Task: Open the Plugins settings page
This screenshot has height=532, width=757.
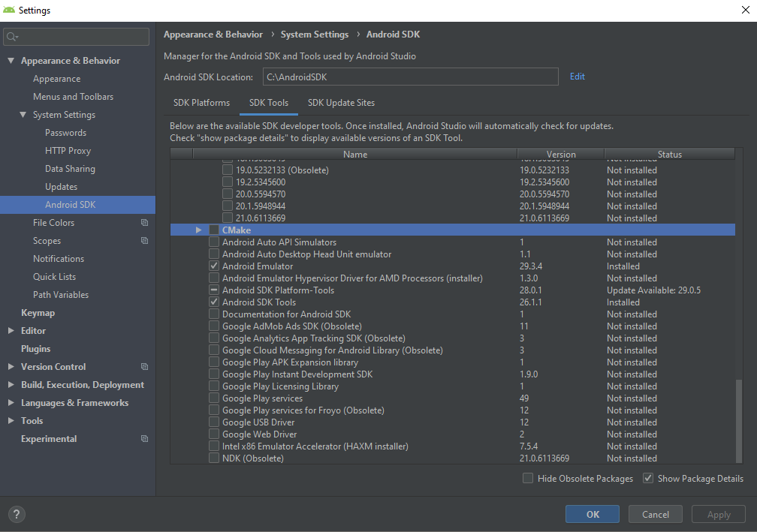Action: (36, 349)
